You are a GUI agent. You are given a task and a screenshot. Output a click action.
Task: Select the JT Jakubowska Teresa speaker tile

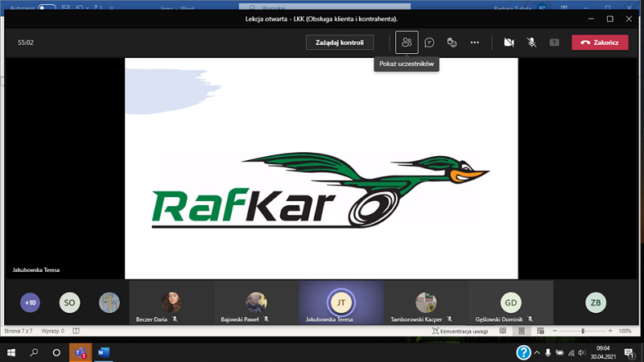[x=341, y=303]
